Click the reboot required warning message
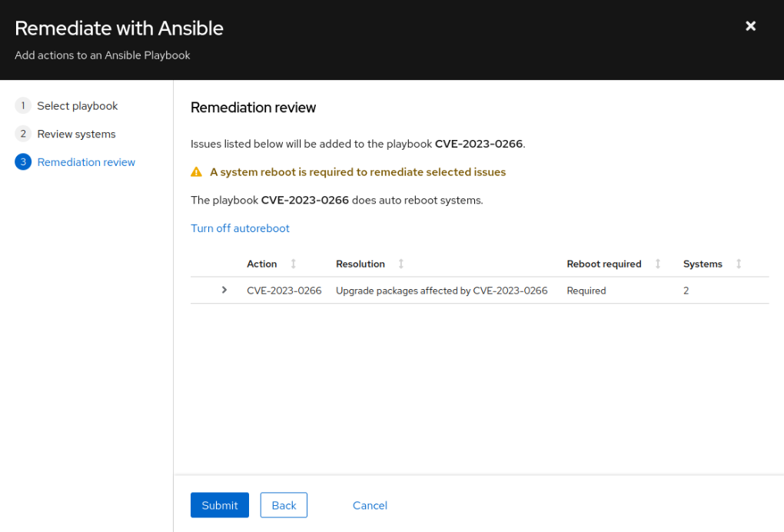 (357, 172)
